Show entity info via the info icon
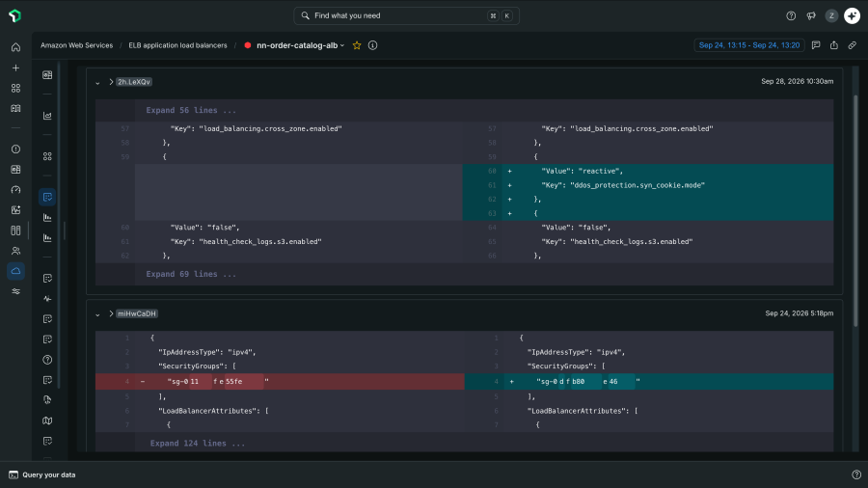 click(x=372, y=45)
